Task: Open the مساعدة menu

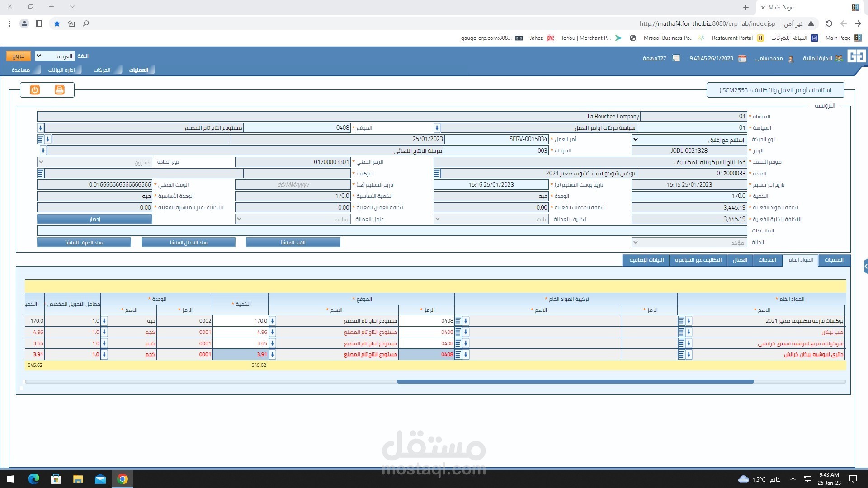Action: pyautogui.click(x=21, y=70)
